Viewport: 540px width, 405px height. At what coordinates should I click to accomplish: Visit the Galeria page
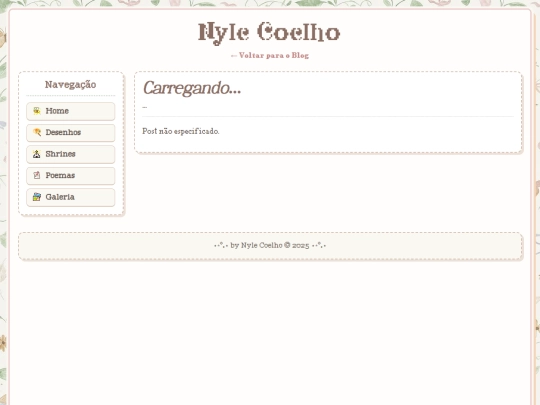pos(71,197)
